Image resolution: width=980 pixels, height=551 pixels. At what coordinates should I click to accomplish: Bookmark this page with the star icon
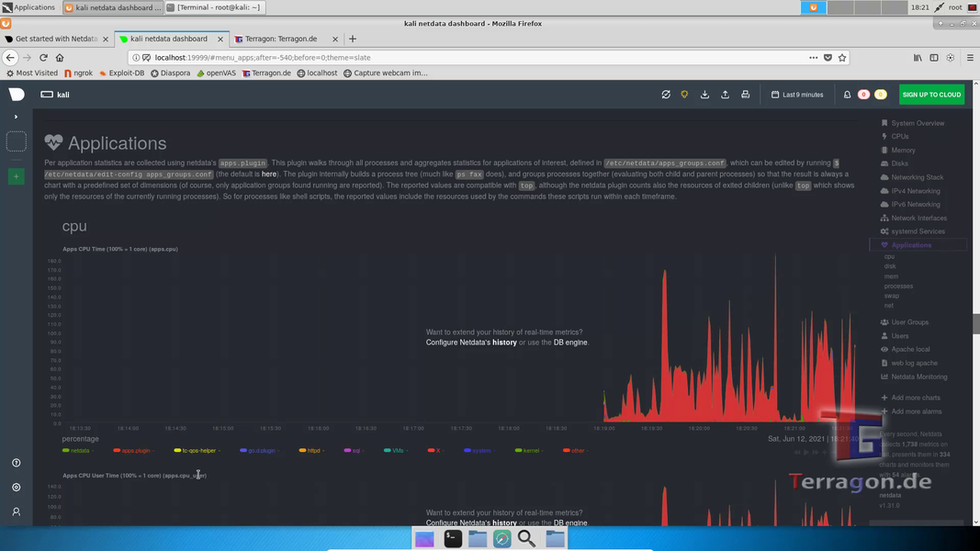click(x=842, y=58)
